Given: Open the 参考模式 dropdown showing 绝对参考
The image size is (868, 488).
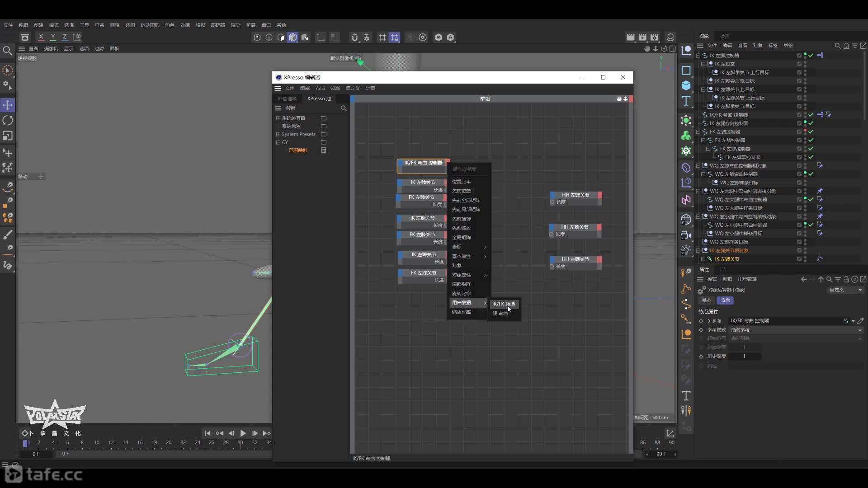Looking at the screenshot, I should point(796,330).
